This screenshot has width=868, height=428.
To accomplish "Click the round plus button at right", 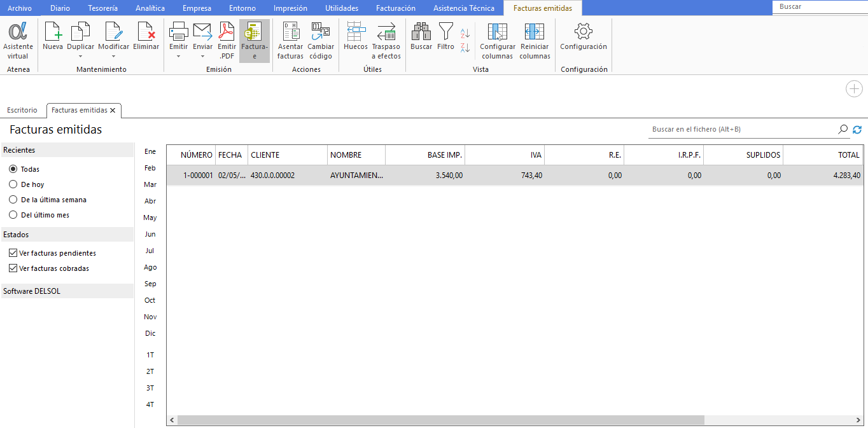I will (854, 89).
